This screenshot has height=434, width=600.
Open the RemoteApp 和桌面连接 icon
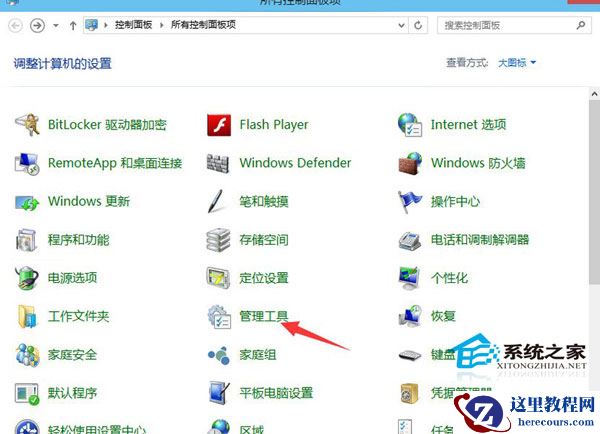pos(27,163)
